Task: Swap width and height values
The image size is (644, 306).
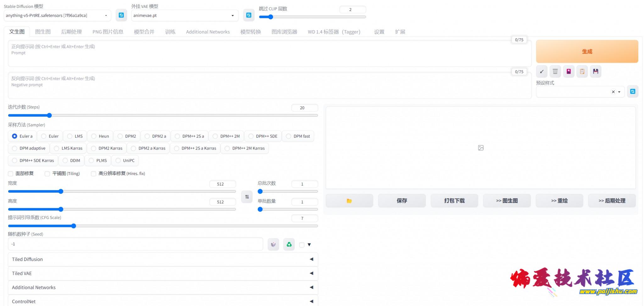Action: click(x=247, y=197)
